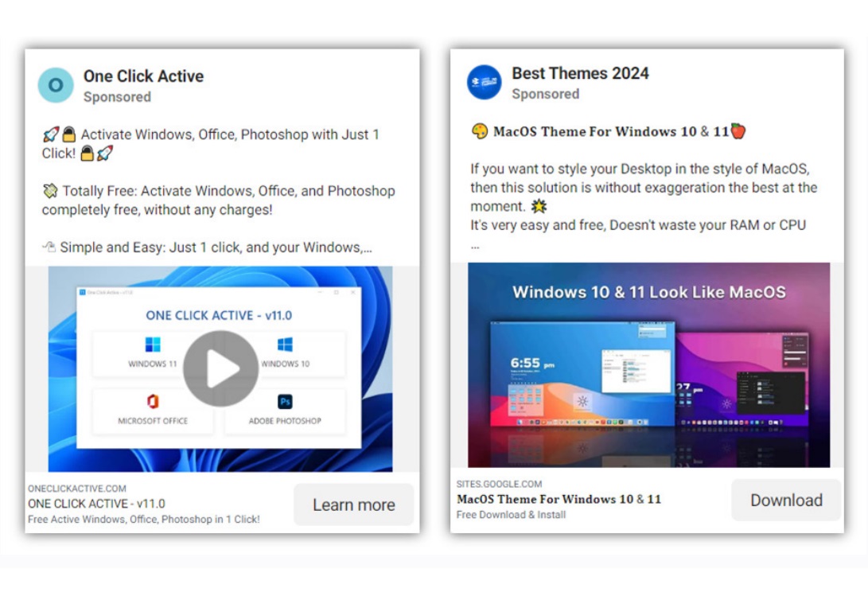Click the Sponsored label under One Click Active
868x600 pixels.
click(117, 97)
